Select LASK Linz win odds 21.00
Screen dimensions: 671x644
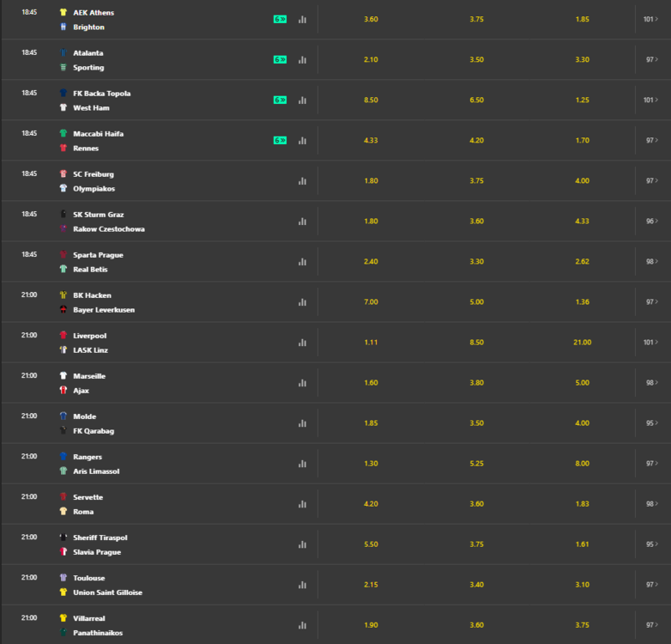coord(583,343)
